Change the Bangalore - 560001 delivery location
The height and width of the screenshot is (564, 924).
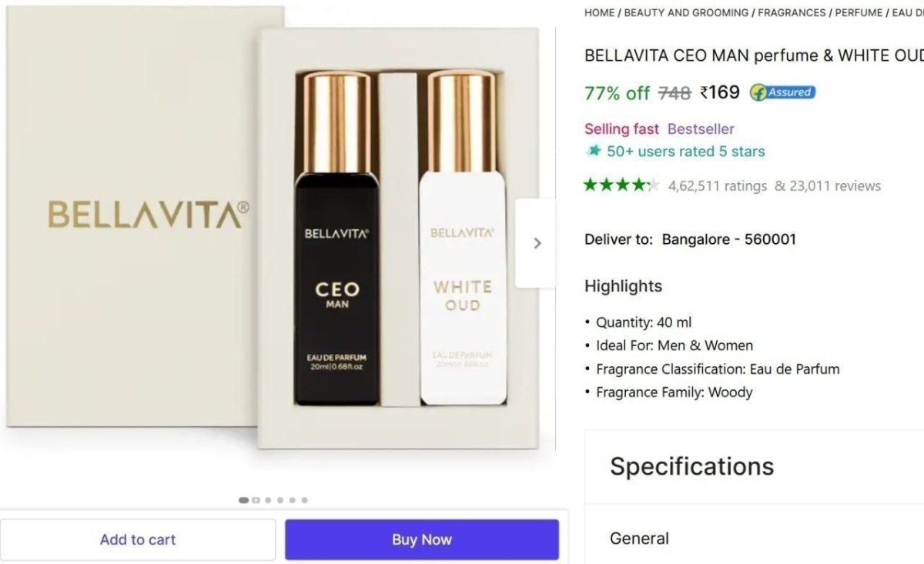[x=728, y=239]
